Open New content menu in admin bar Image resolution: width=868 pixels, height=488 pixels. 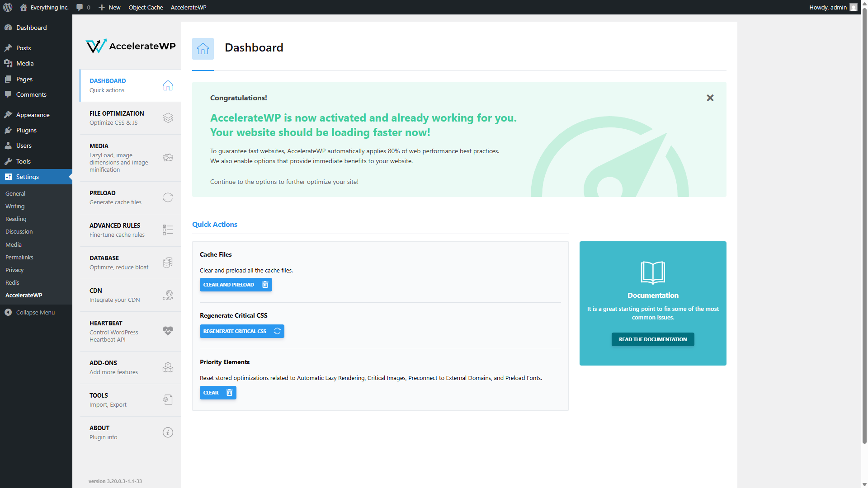click(109, 7)
